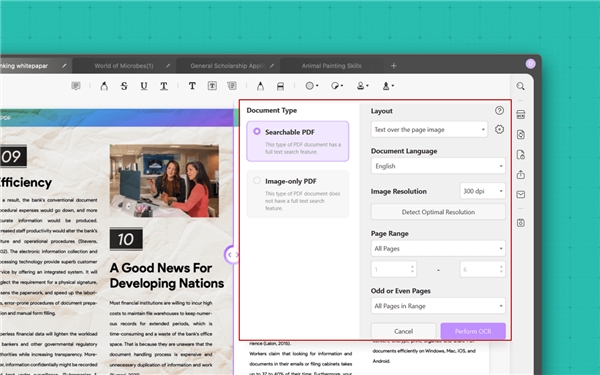600x375 pixels.
Task: Step the start page number field
Action: pos(412,269)
